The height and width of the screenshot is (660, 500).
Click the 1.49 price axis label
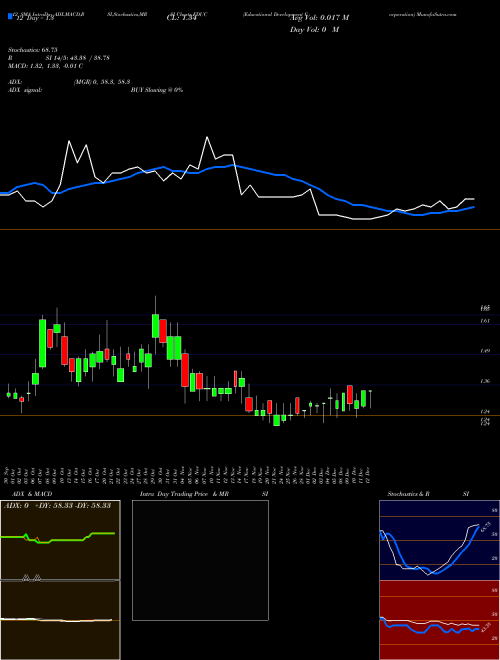click(x=485, y=351)
